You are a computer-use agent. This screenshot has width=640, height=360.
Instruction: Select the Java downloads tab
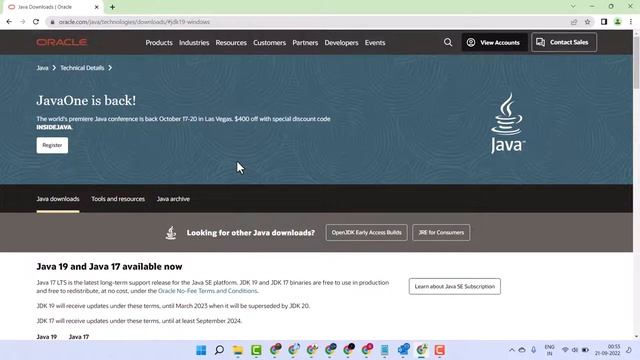58,199
